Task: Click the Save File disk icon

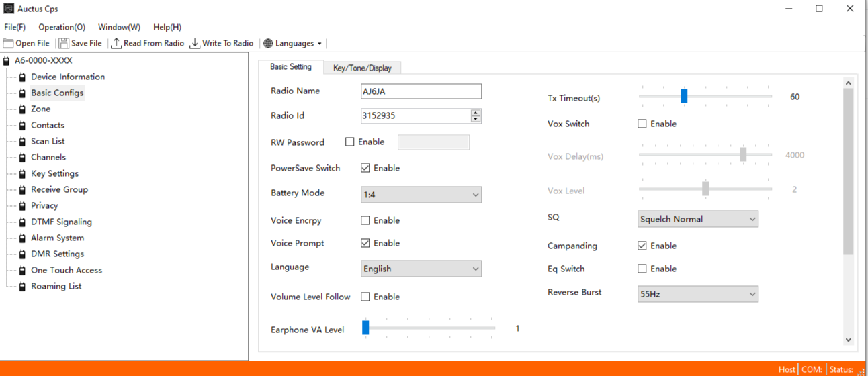Action: 64,44
